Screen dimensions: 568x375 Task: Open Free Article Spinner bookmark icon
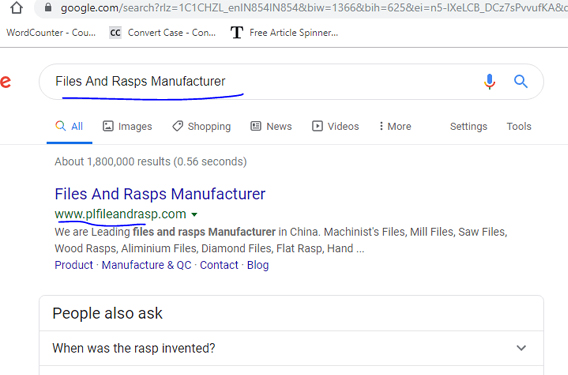tap(237, 33)
